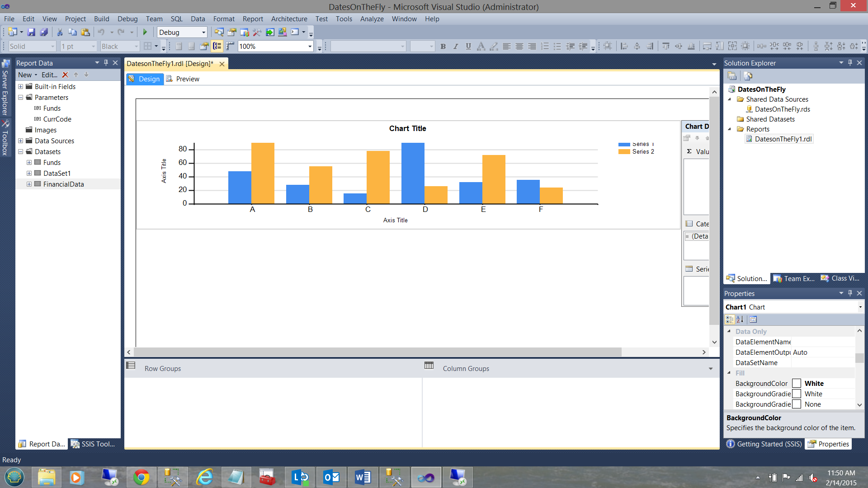Click the Save All icon

pos(44,32)
